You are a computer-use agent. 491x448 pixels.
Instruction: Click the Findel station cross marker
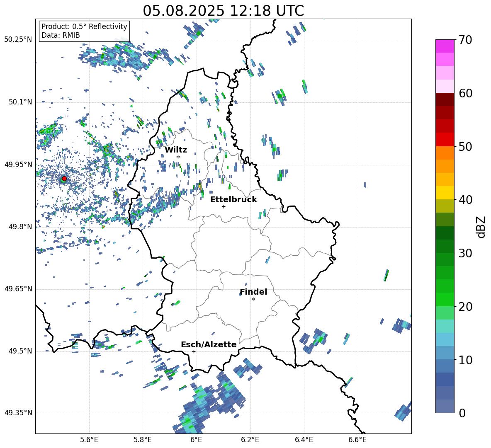coord(253,299)
